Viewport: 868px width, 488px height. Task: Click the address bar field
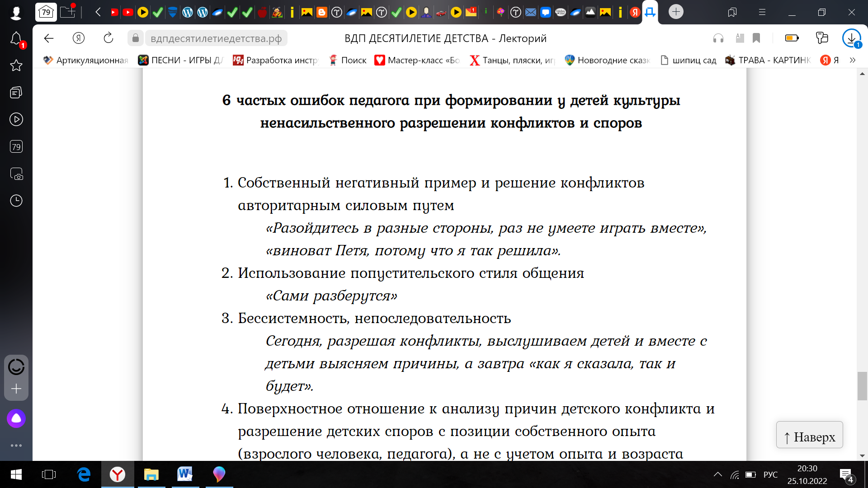click(x=216, y=38)
